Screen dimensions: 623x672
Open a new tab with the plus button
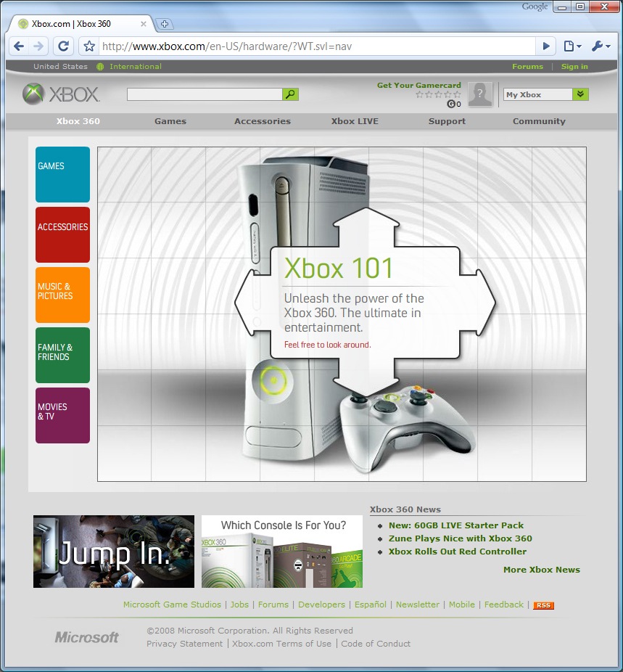(x=165, y=24)
